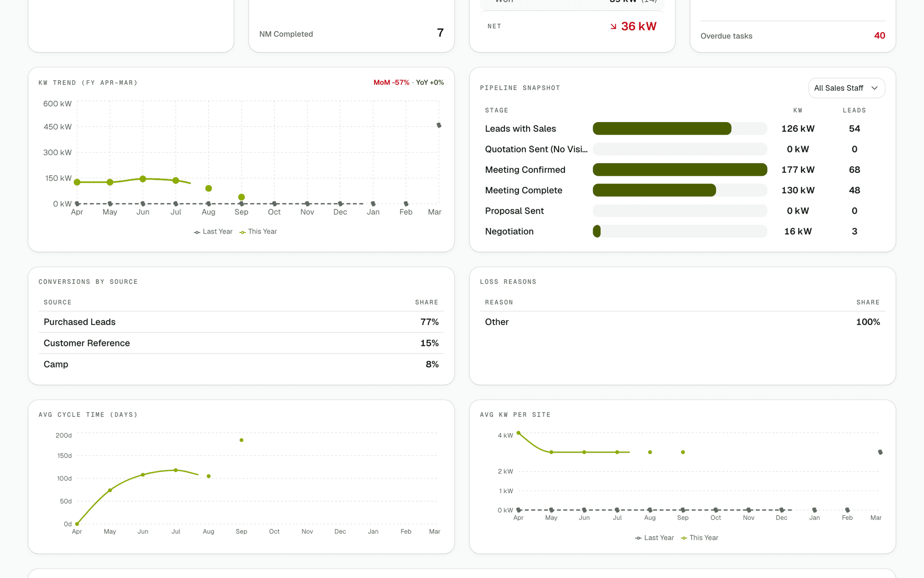Click the 48 leads count
This screenshot has height=578, width=924.
coord(854,190)
